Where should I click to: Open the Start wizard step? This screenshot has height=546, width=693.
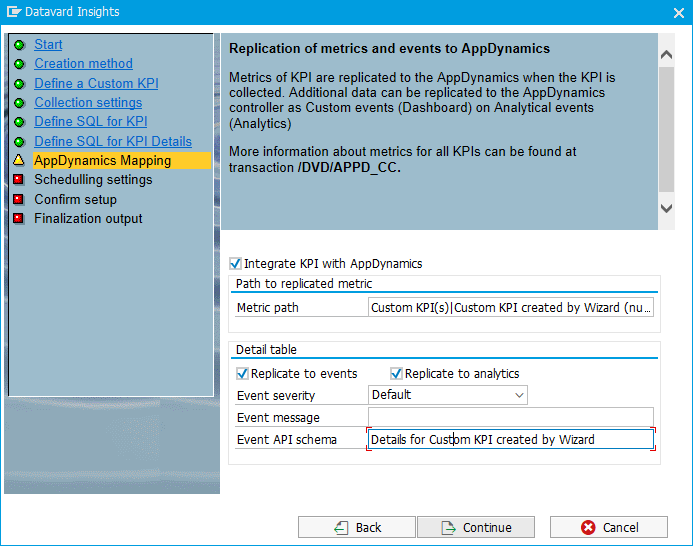(48, 44)
